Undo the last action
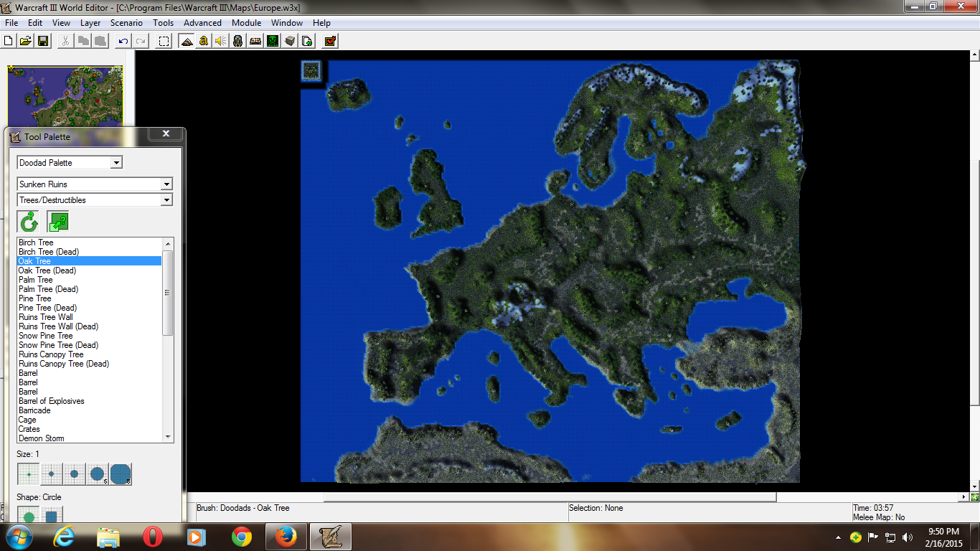 [x=123, y=41]
